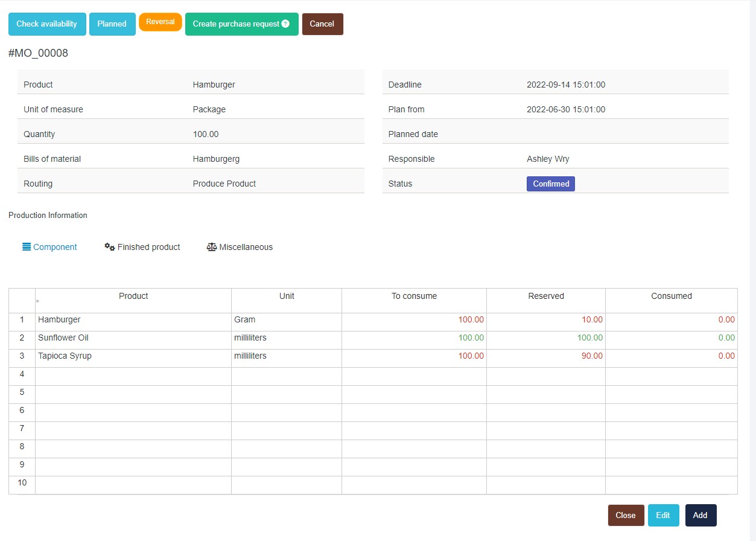Click the brown Cancel button
The width and height of the screenshot is (756, 541).
tap(322, 24)
